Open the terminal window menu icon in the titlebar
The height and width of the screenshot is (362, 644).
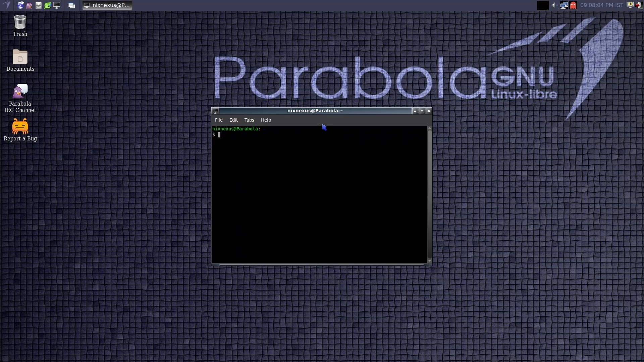[215, 111]
